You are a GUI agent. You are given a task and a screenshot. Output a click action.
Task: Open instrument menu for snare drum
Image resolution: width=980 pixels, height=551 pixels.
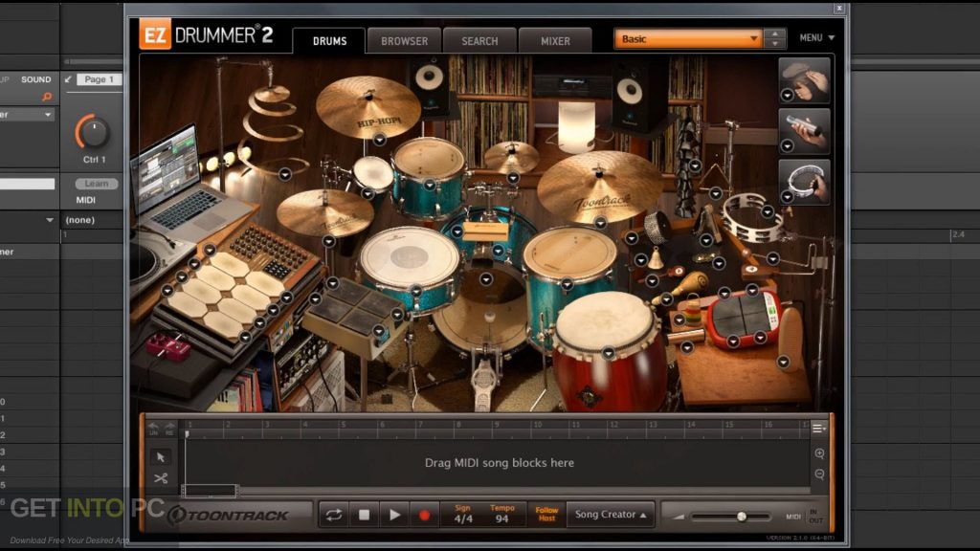pos(416,291)
